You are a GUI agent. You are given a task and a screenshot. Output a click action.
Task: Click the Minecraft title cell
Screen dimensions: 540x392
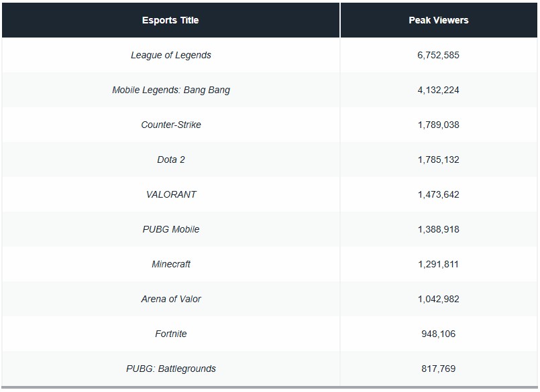171,264
